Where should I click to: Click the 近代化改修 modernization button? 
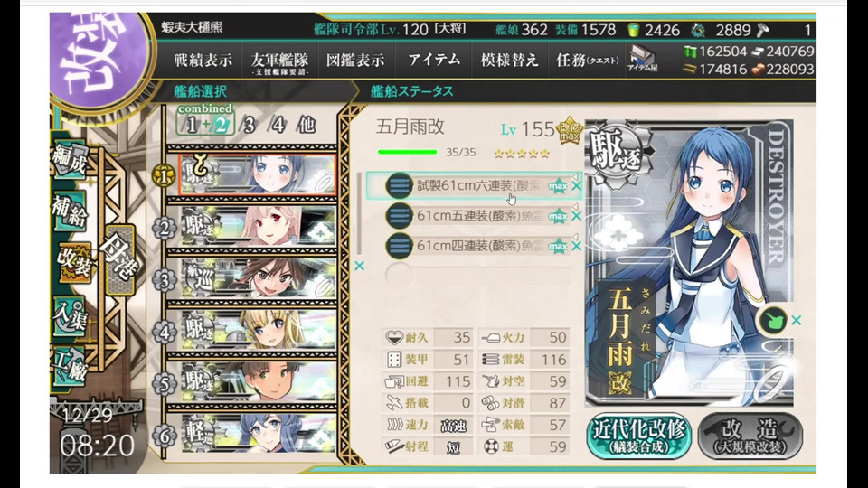[x=638, y=436]
